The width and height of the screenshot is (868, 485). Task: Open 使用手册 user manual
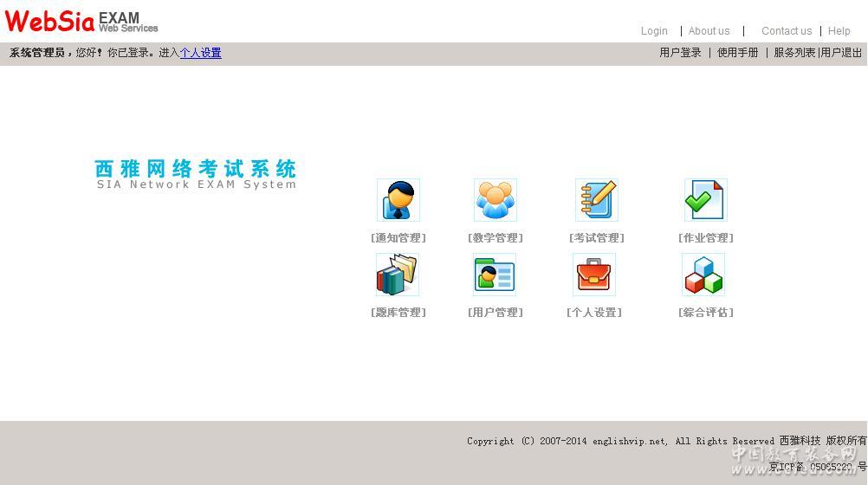click(x=737, y=53)
